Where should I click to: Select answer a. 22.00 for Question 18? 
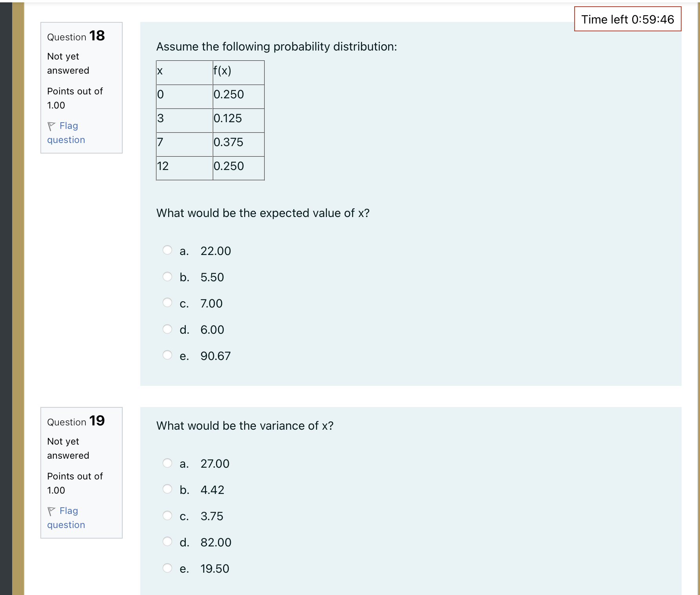pos(167,250)
